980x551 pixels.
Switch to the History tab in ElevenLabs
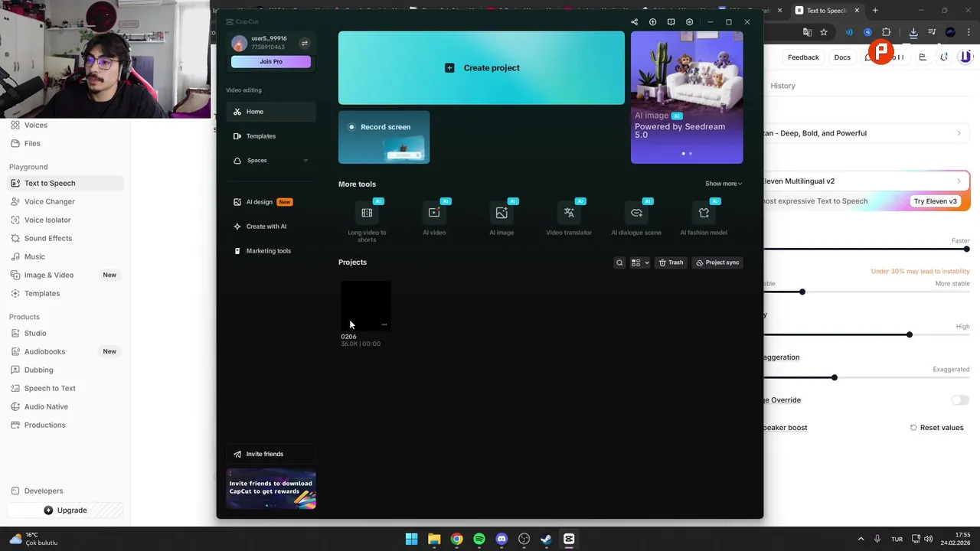[782, 86]
